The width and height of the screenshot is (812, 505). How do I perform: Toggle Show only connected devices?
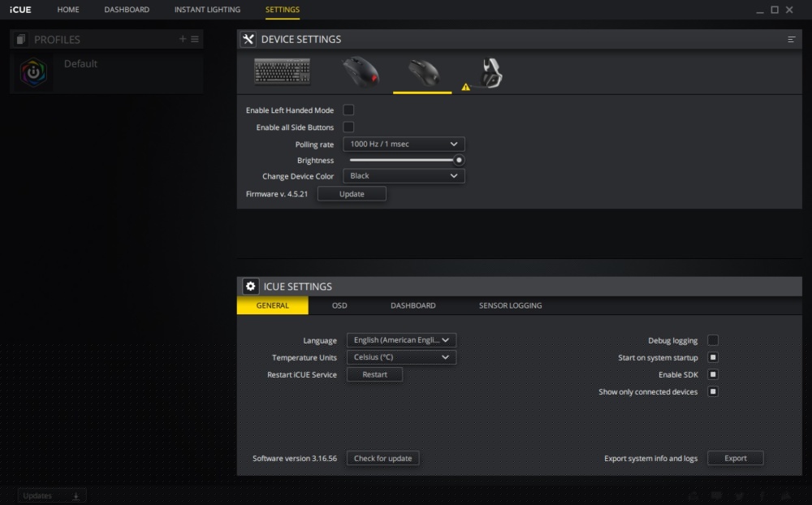pyautogui.click(x=713, y=391)
